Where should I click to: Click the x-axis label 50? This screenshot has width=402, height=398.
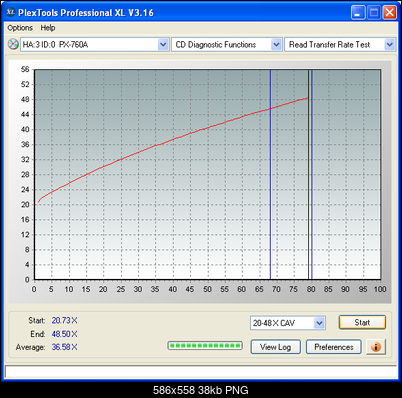207,289
